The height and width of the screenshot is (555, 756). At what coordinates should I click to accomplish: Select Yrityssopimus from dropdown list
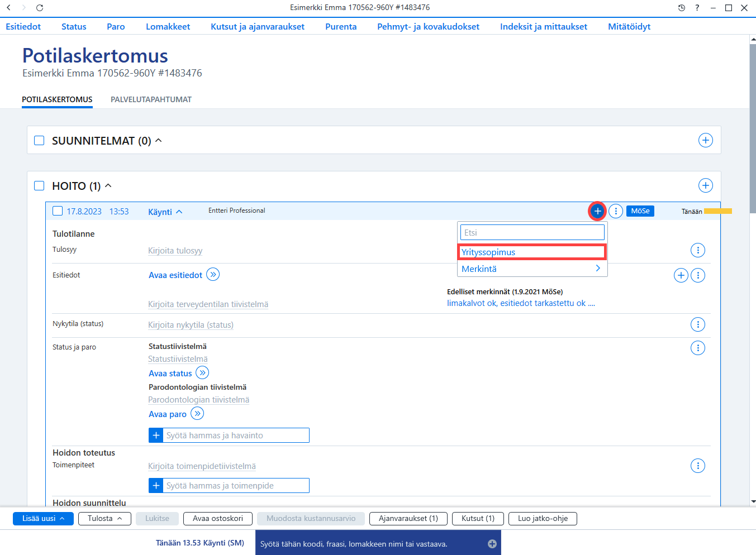pyautogui.click(x=532, y=252)
